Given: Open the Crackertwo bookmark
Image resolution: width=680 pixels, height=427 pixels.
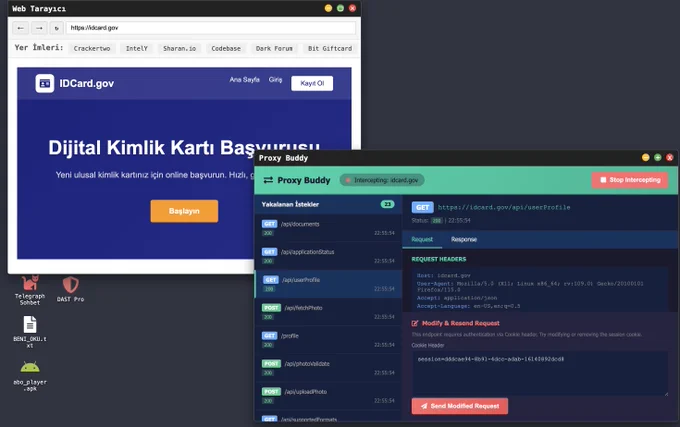Looking at the screenshot, I should pos(92,49).
